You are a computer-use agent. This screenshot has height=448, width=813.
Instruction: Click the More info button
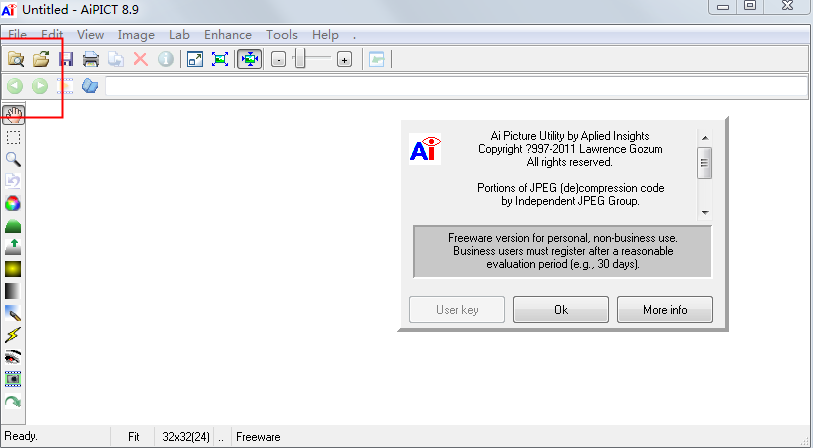(665, 310)
